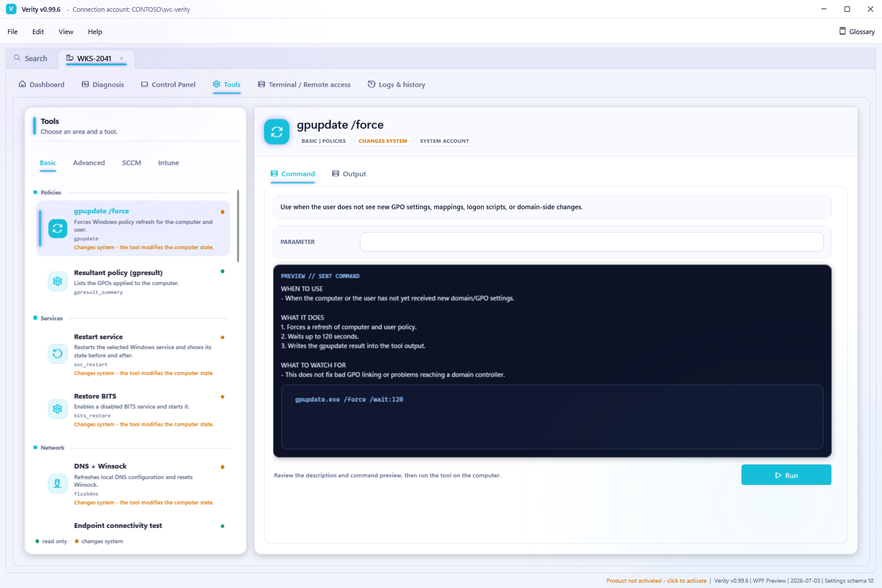The image size is (882, 588).
Task: Open the Tools section tab
Action: point(227,85)
